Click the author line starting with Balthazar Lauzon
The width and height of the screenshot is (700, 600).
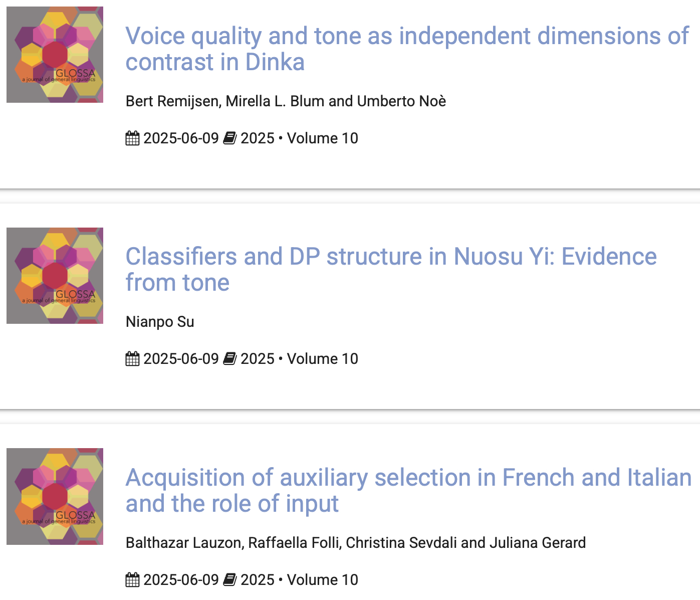[x=355, y=543]
